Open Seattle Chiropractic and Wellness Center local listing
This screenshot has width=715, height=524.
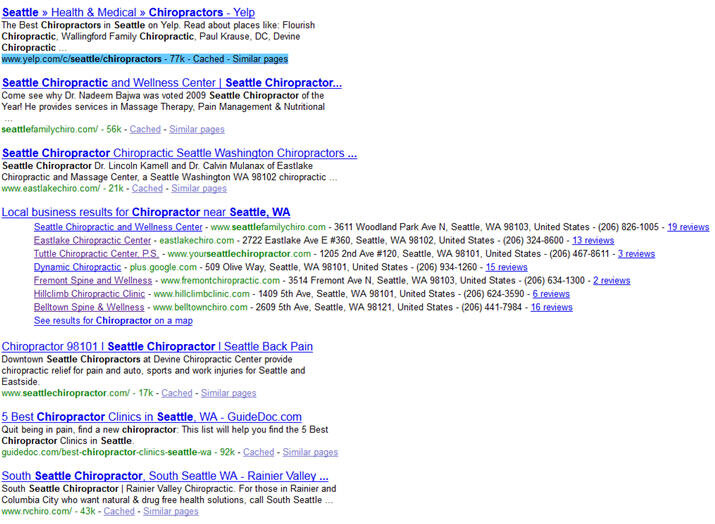[118, 227]
